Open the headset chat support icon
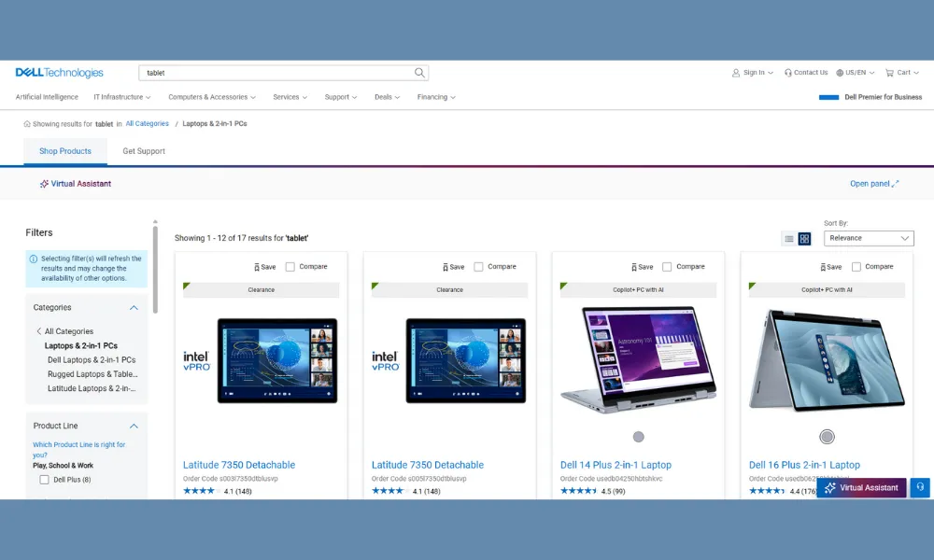Screen dimensions: 934x560 tap(920, 487)
